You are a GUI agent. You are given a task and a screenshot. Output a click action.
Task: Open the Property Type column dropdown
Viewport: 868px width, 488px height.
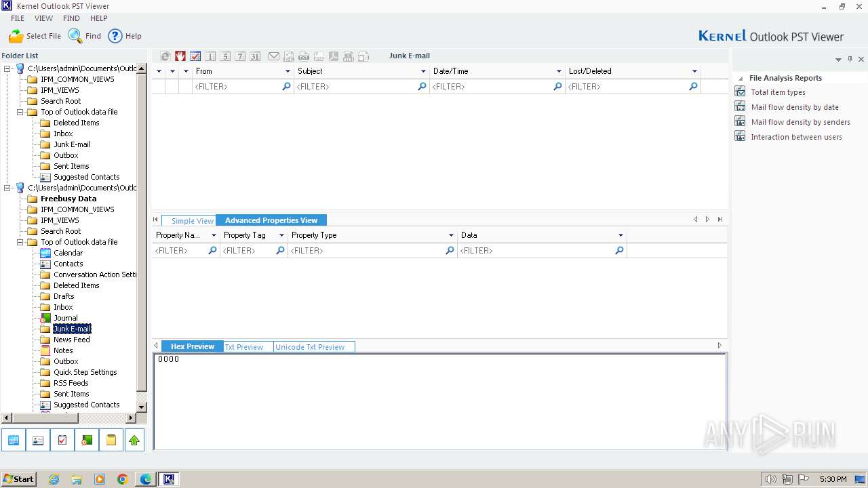(451, 235)
